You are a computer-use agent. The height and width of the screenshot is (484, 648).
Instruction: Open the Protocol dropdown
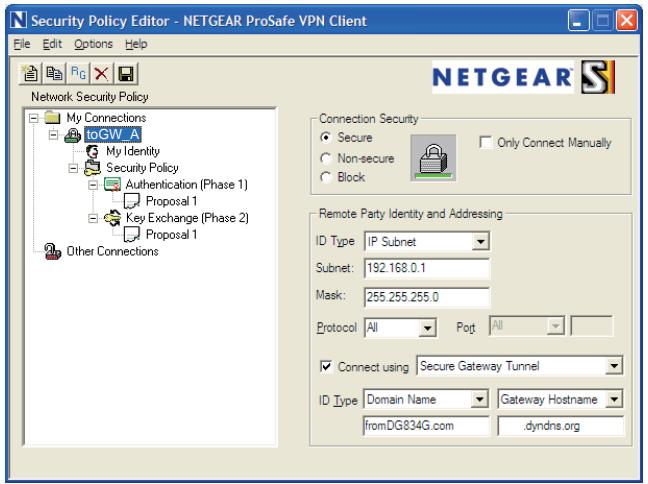(428, 328)
